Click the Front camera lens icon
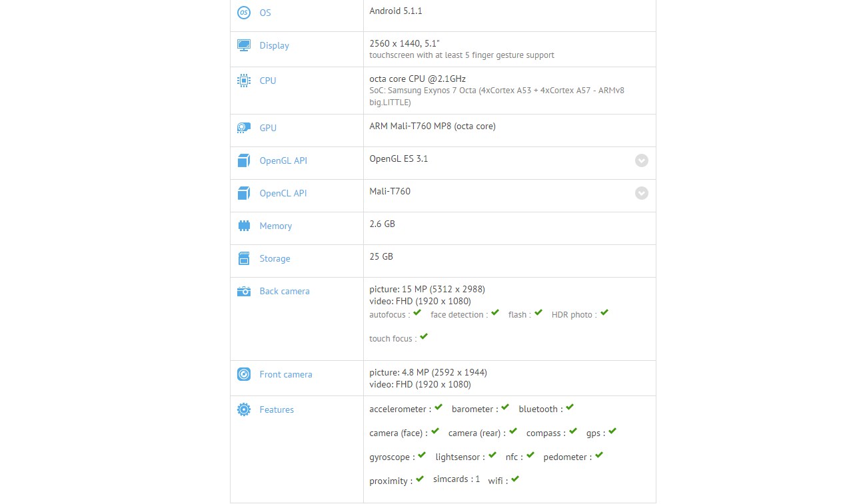Viewport: 863px width, 504px height. tap(244, 374)
